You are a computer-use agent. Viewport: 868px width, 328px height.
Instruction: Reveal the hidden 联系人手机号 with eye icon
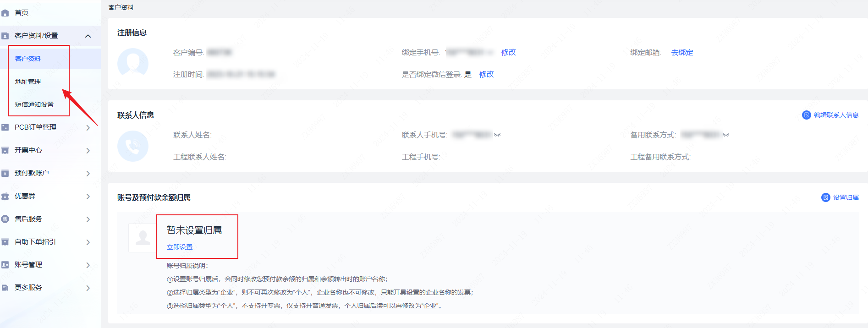coord(497,135)
